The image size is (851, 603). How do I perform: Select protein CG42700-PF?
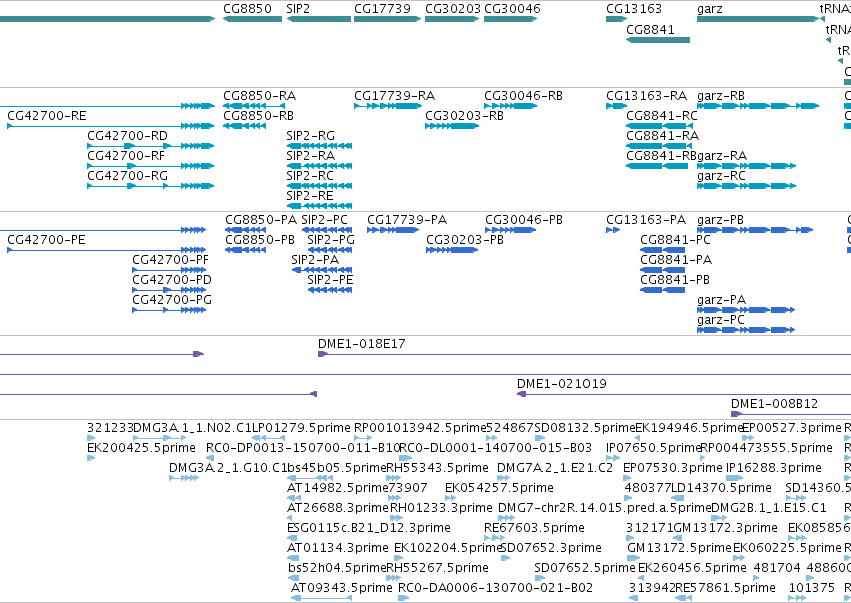coord(169,270)
